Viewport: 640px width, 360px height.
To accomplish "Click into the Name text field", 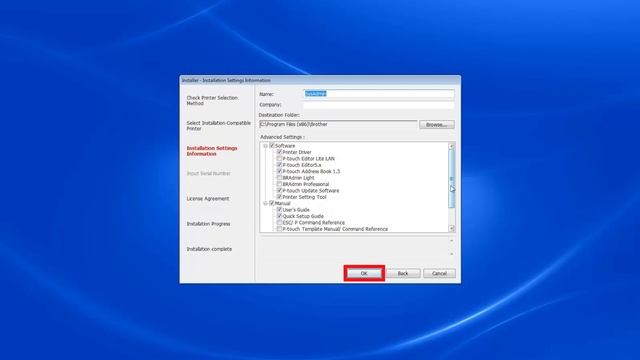I will (379, 94).
